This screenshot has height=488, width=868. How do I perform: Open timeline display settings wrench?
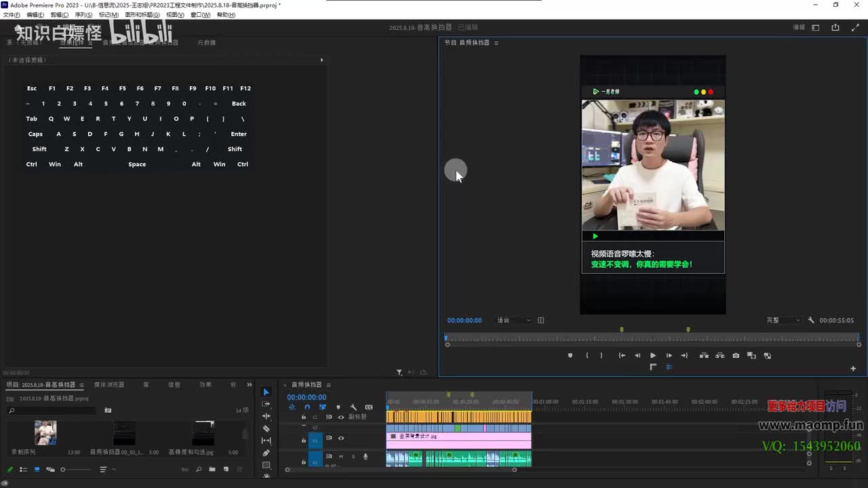(353, 407)
